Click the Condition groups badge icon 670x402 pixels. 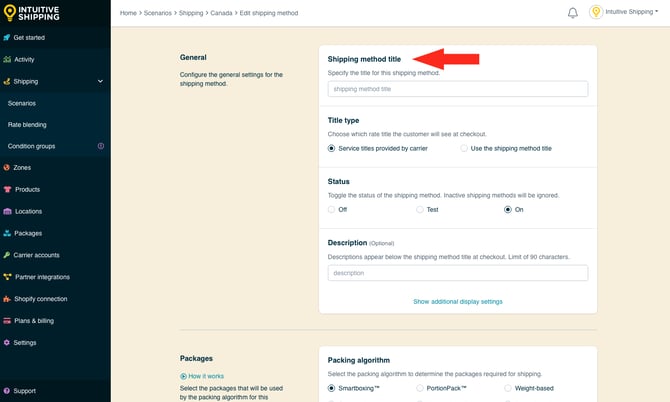[101, 146]
